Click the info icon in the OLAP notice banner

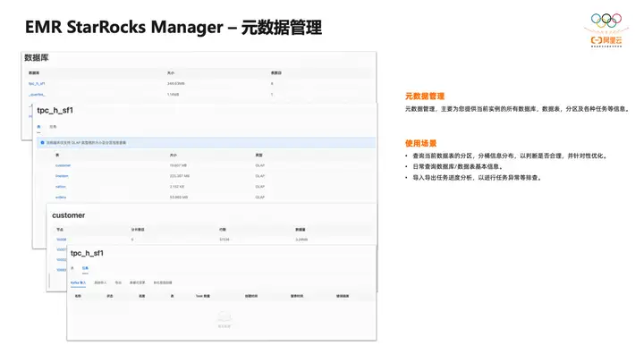pos(42,143)
